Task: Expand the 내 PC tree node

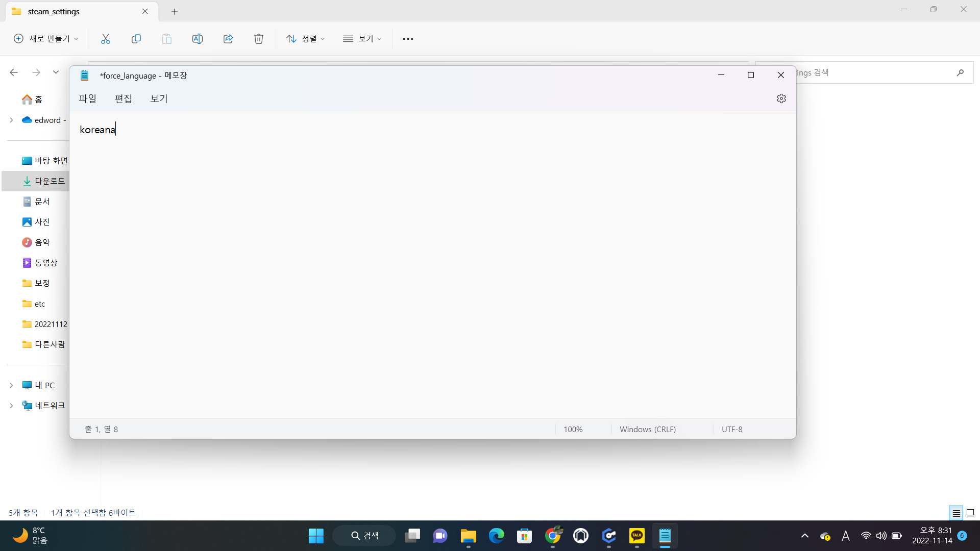Action: [11, 385]
